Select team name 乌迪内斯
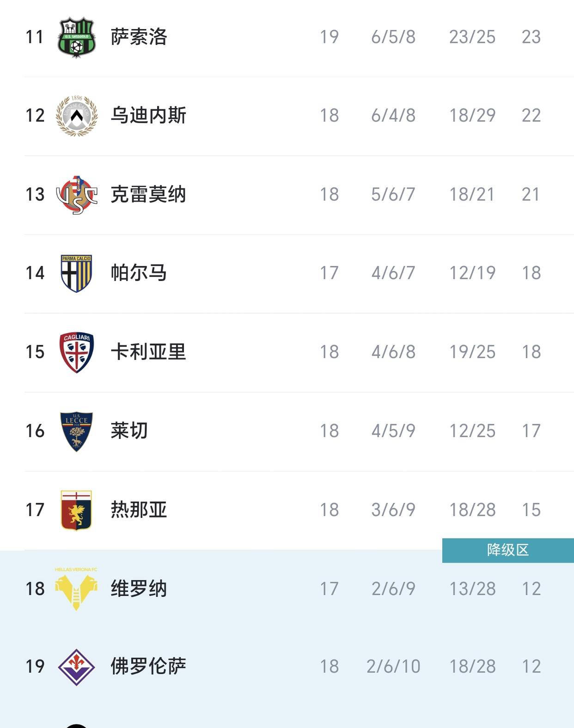Viewport: 574px width, 728px height. coord(148,115)
